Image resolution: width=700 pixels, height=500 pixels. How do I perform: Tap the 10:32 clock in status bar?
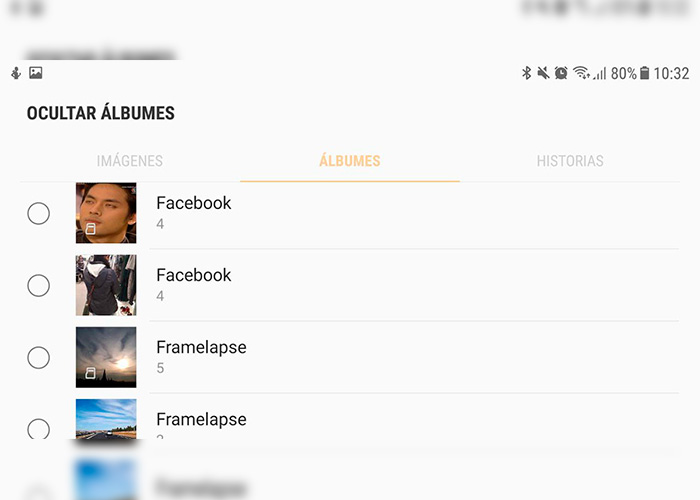coord(671,73)
